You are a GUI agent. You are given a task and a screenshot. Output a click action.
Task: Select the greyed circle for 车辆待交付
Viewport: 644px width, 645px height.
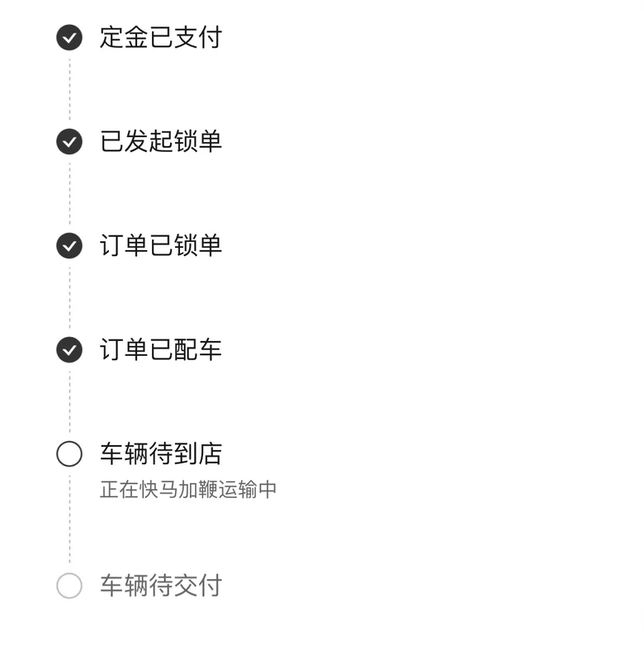[69, 586]
